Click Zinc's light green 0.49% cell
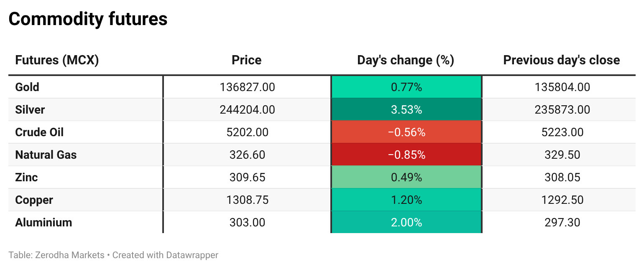The image size is (644, 269). (x=406, y=178)
